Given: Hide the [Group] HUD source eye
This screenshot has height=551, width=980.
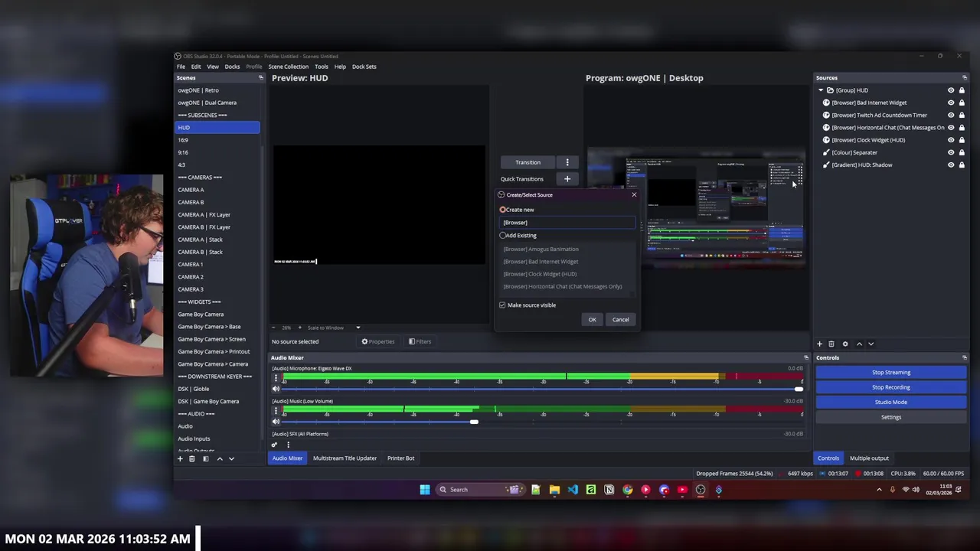Looking at the screenshot, I should pyautogui.click(x=951, y=90).
